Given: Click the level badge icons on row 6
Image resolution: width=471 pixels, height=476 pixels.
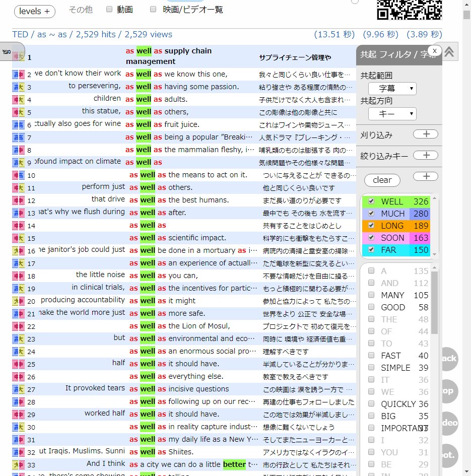Looking at the screenshot, I should pos(18,125).
